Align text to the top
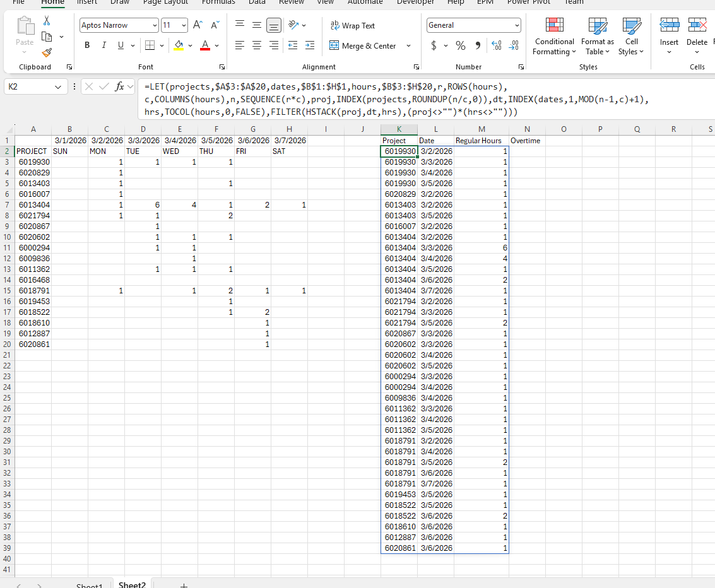The image size is (715, 588). click(x=239, y=25)
